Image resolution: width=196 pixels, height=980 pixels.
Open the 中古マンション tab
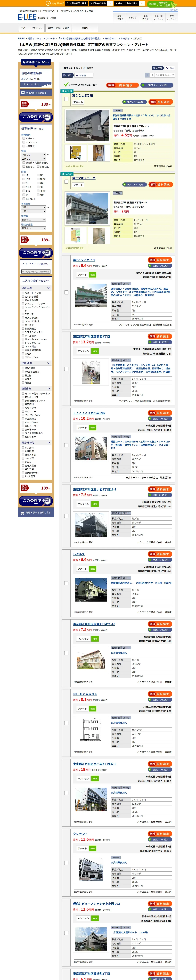click(x=172, y=17)
